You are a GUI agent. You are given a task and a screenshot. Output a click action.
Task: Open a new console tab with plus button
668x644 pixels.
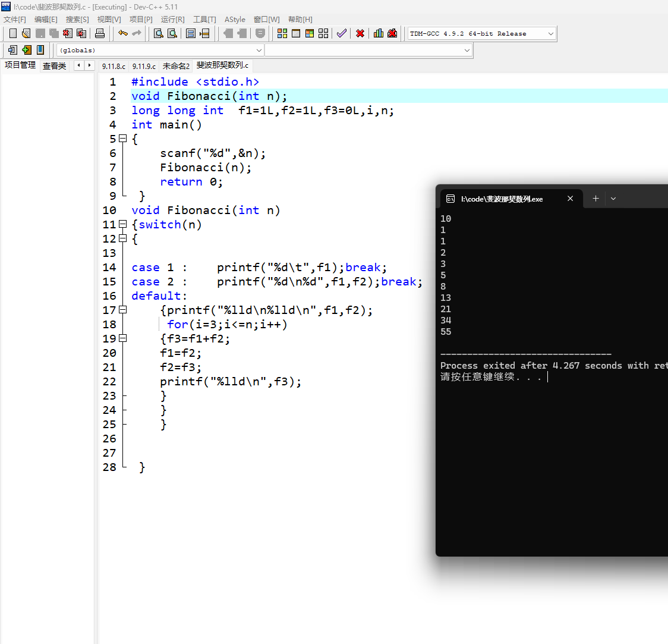(595, 198)
